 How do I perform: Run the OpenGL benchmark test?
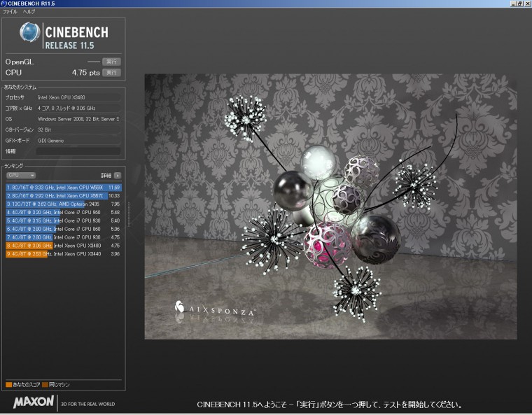tap(111, 62)
